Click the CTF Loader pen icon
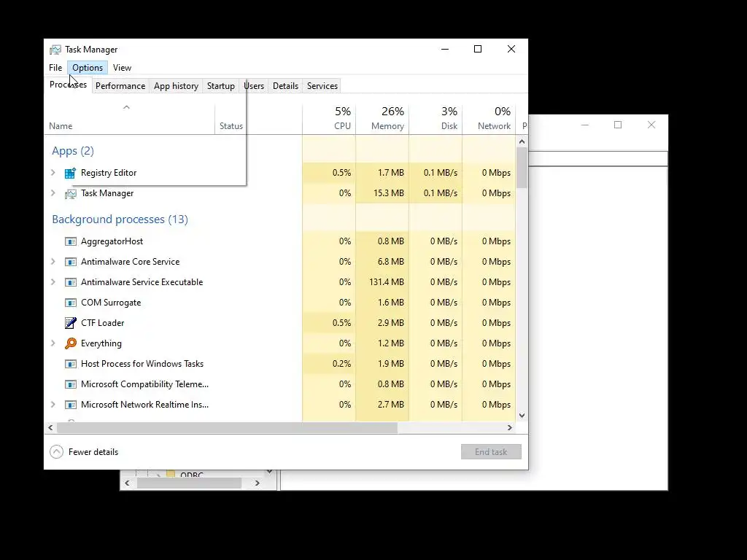This screenshot has height=560, width=747. click(71, 323)
